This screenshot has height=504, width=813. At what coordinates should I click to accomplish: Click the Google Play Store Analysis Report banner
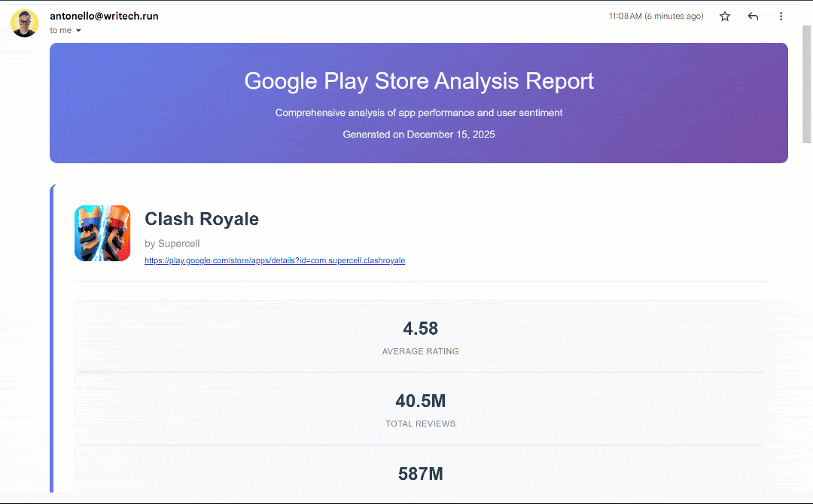419,103
